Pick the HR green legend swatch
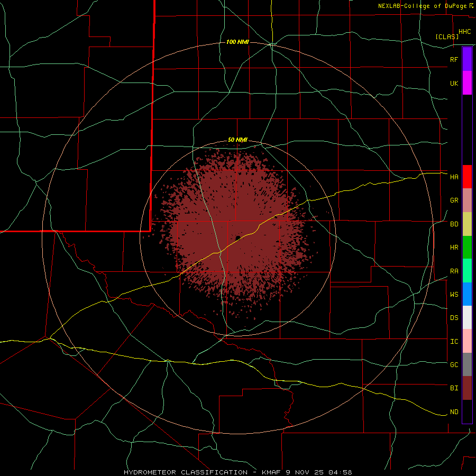 click(467, 248)
